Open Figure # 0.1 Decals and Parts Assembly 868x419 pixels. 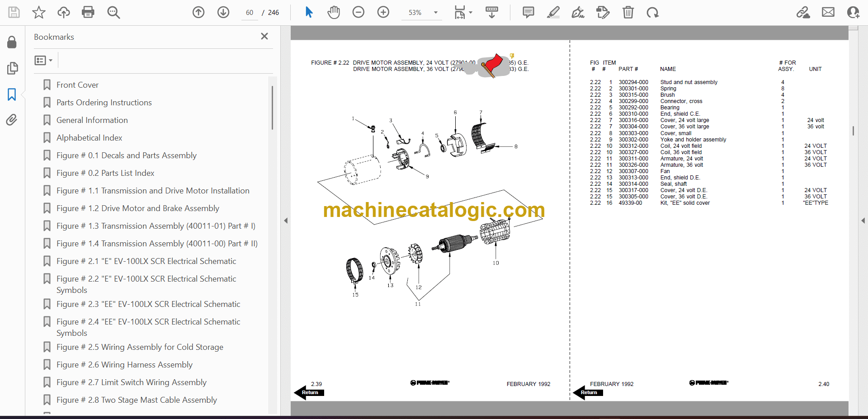pos(127,155)
